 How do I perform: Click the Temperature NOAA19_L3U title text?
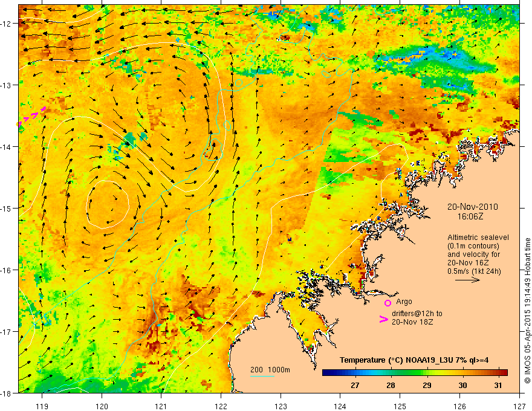pos(414,360)
